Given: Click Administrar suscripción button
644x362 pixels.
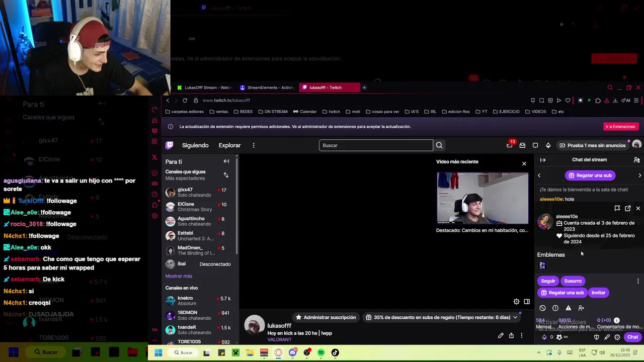Looking at the screenshot, I should (326, 317).
